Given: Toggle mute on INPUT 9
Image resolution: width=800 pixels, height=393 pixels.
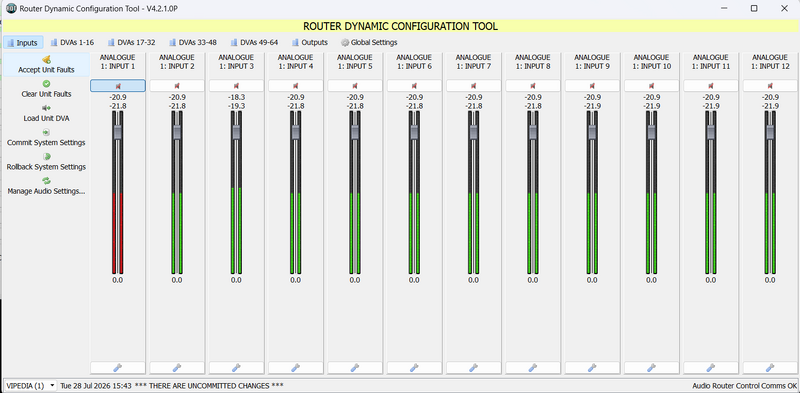Looking at the screenshot, I should pos(592,86).
